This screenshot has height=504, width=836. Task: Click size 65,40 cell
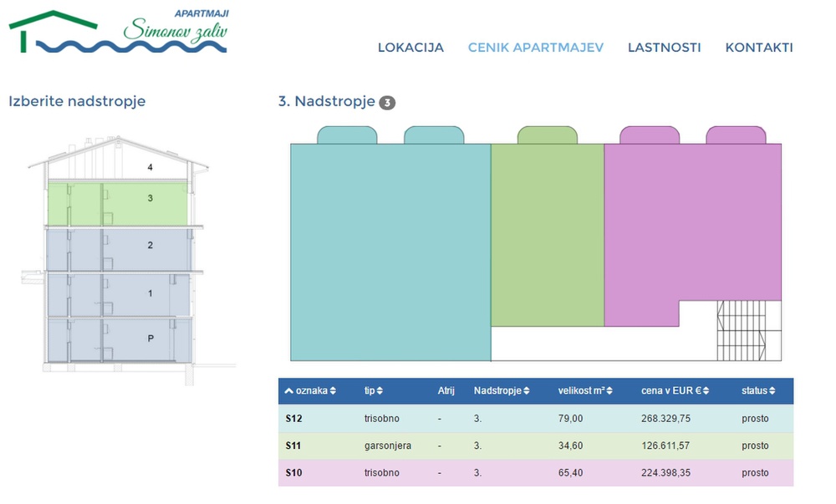(x=570, y=473)
